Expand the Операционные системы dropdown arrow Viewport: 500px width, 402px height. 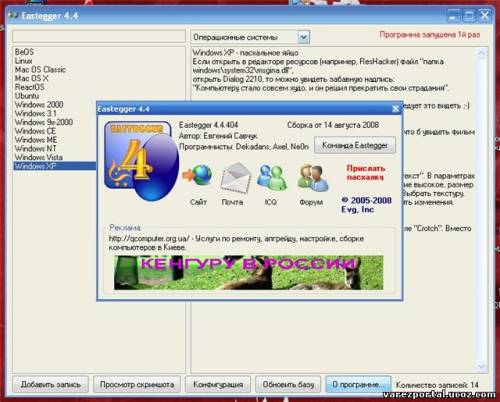(x=303, y=37)
